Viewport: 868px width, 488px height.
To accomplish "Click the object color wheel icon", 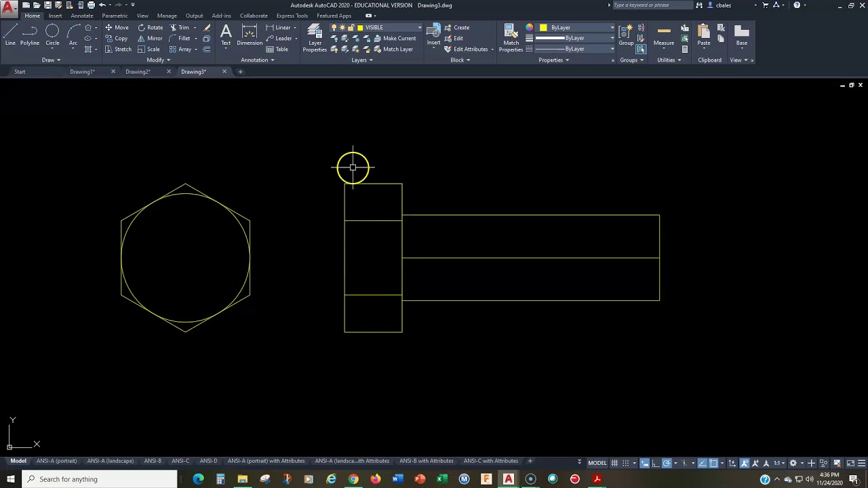I will (x=530, y=28).
